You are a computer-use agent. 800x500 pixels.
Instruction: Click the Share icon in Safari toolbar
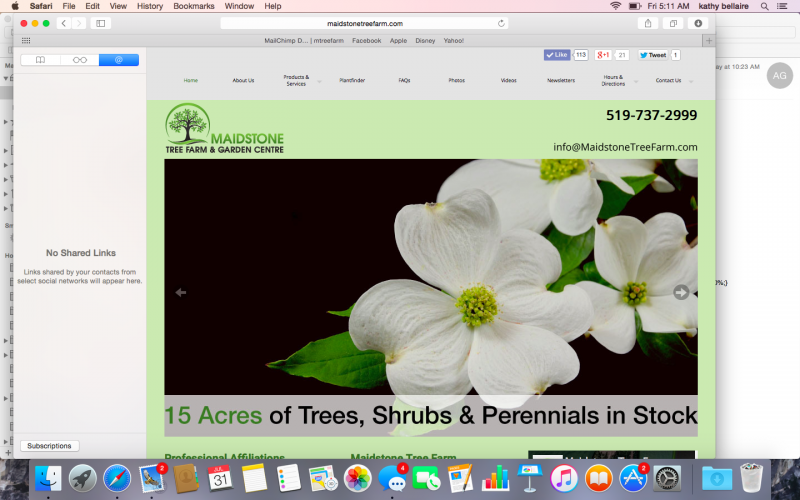point(648,23)
